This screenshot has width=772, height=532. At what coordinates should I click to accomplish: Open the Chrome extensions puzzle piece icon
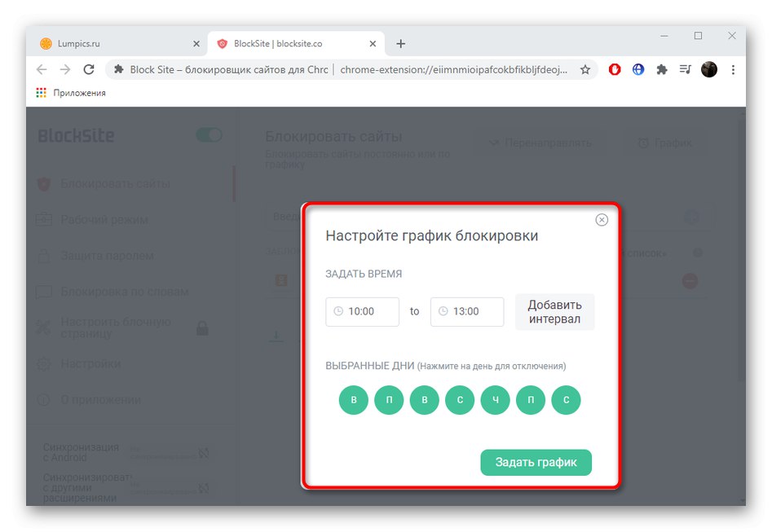coord(661,70)
